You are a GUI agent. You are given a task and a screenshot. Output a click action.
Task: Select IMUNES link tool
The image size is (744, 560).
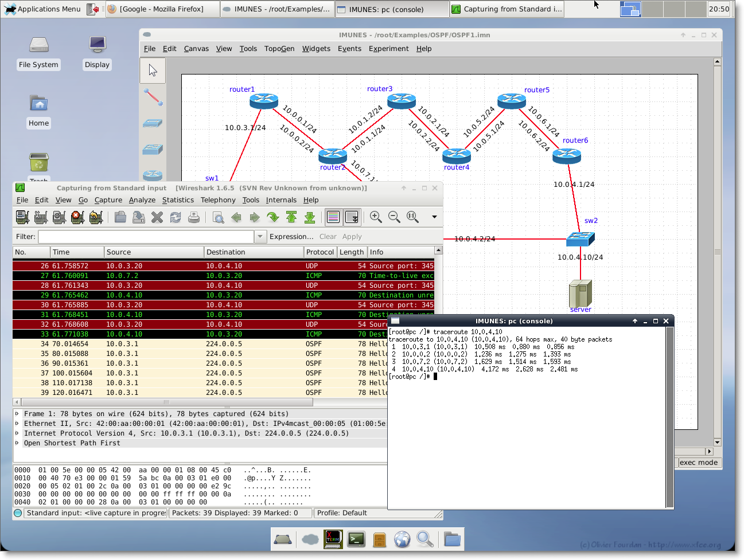coord(153,97)
